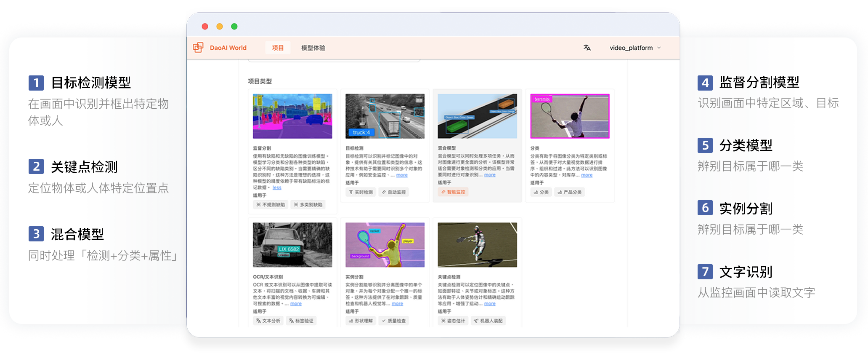
Task: Collapse 监督分割 description with the less link
Action: coord(276,187)
